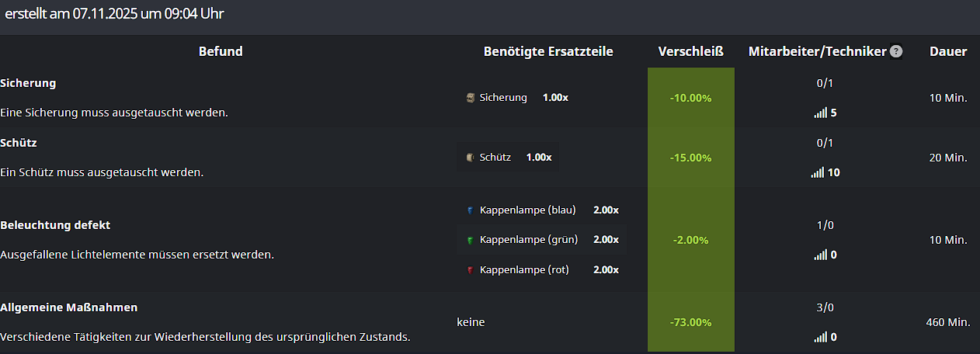Open the Kappenlampe (rot) spare part entry
This screenshot has width=980, height=354.
pyautogui.click(x=524, y=270)
